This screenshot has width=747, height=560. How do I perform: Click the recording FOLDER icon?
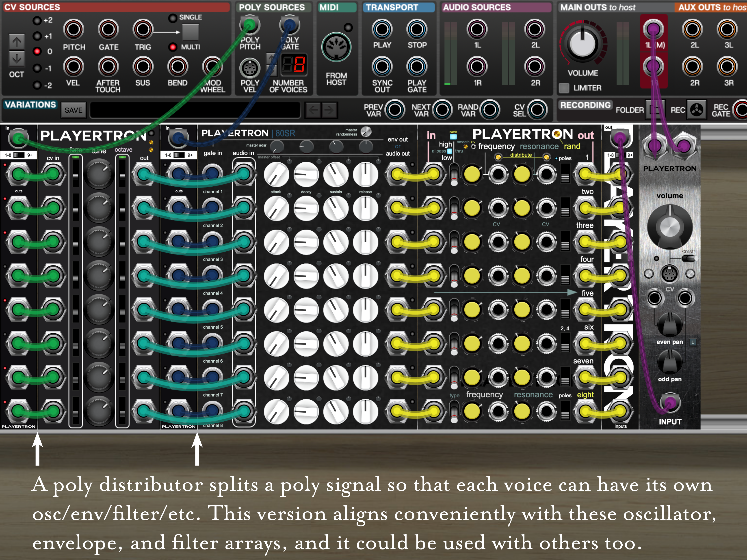[x=655, y=110]
